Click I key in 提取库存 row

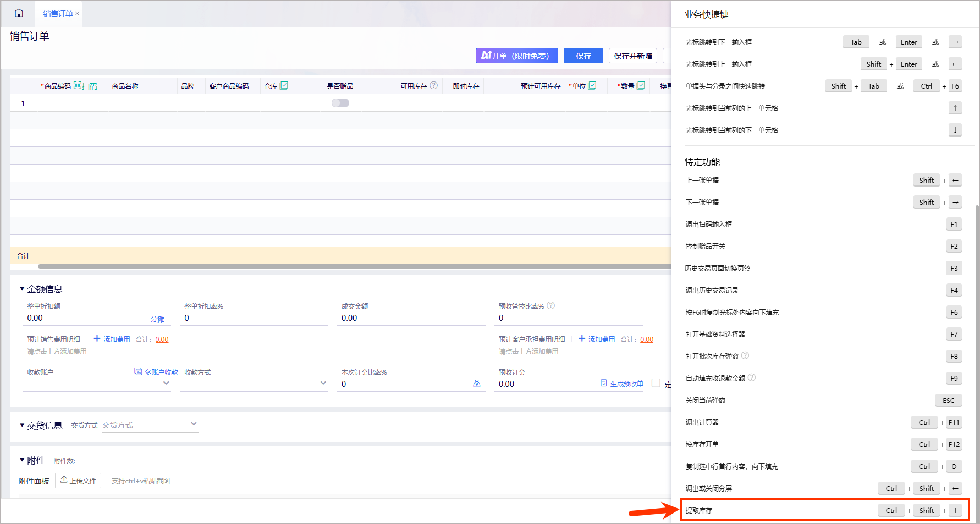pos(955,510)
